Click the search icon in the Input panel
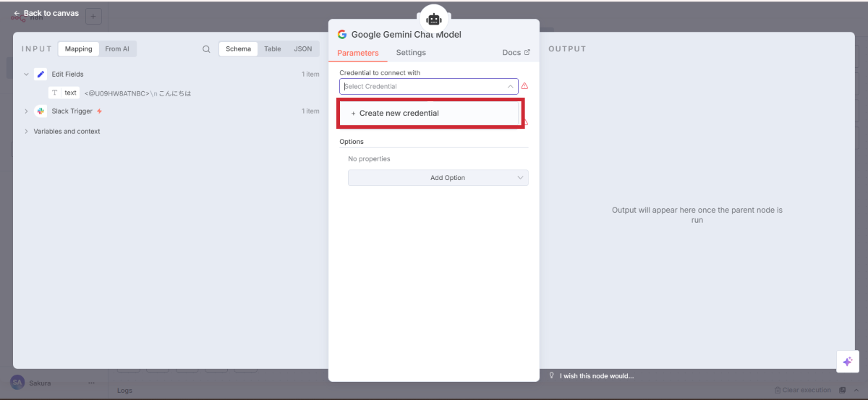 pyautogui.click(x=206, y=49)
